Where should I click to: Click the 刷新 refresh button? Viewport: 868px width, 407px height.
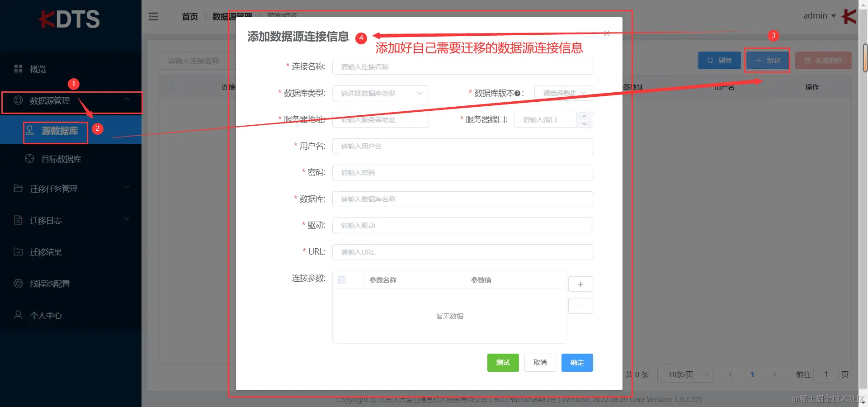(719, 60)
